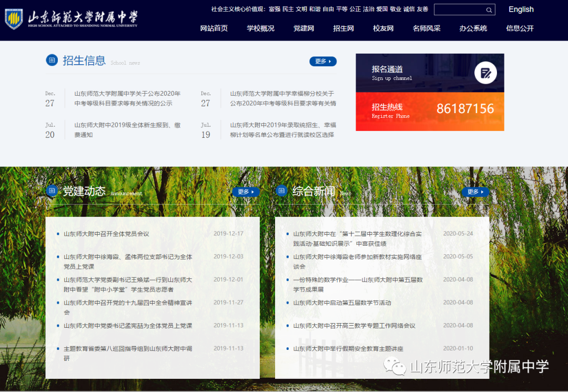Open the 学校概况 menu item

tap(261, 28)
